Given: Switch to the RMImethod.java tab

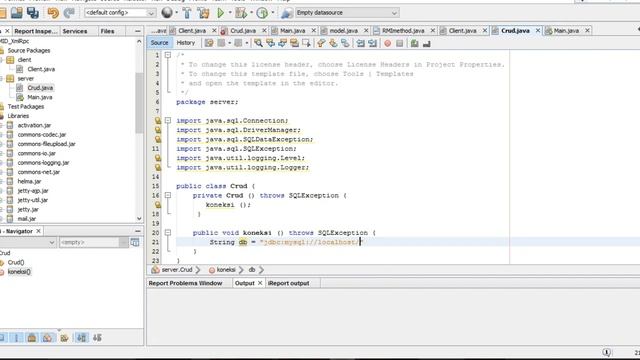Looking at the screenshot, I should [403, 31].
